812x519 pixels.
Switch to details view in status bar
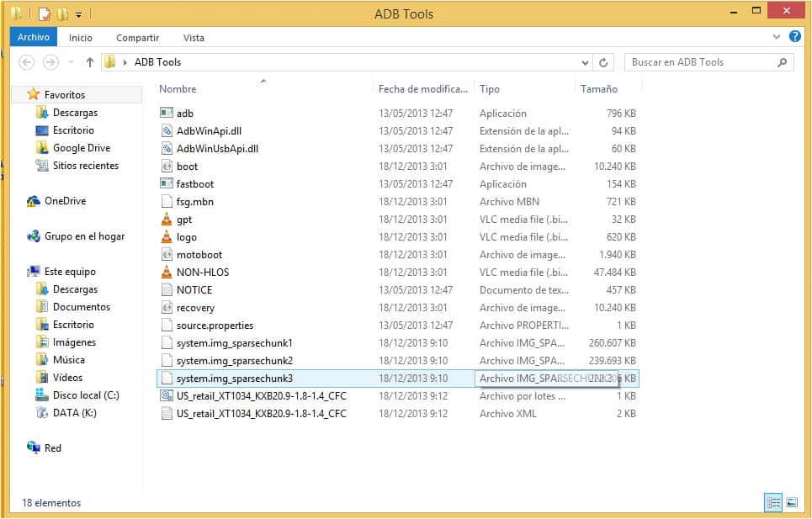click(x=773, y=502)
